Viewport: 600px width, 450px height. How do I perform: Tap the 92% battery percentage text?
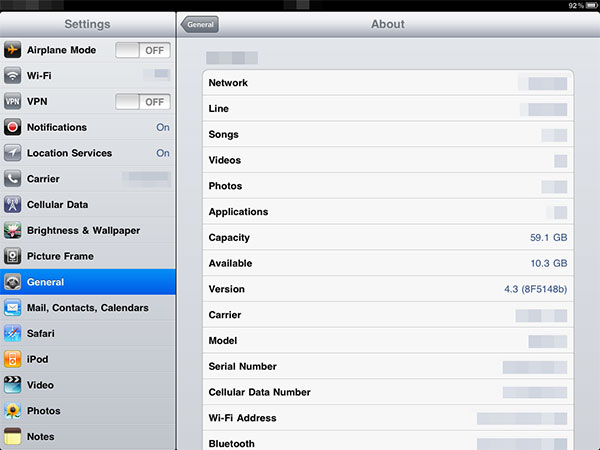[x=576, y=5]
